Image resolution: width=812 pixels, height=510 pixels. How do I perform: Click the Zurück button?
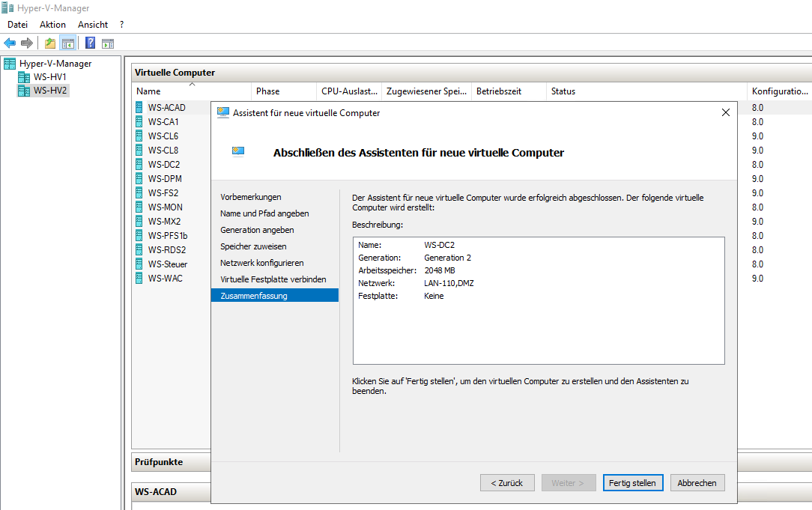(x=507, y=482)
